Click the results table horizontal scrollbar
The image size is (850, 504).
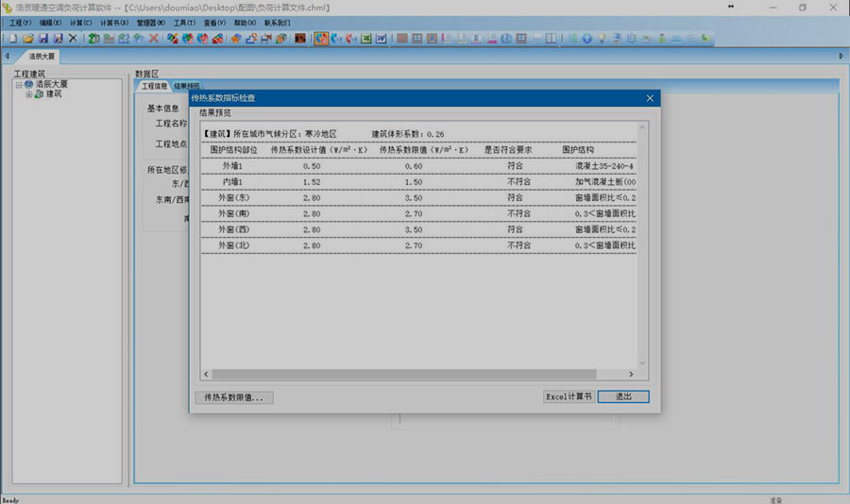tap(416, 375)
